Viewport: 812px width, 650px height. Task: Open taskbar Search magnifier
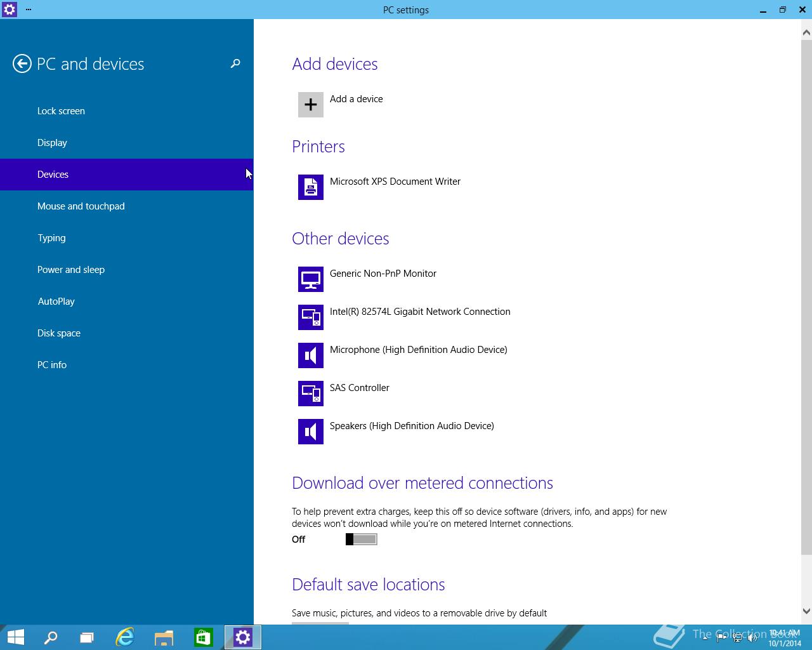pos(50,637)
